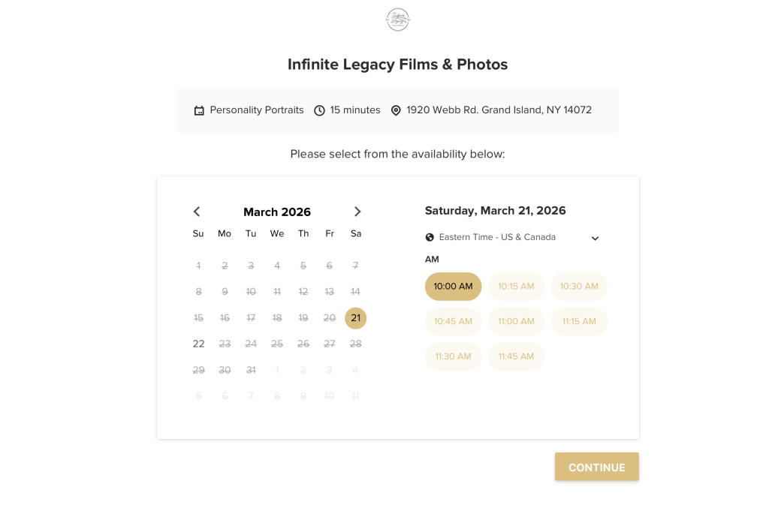This screenshot has height=532, width=769.
Task: Click the clock icon beside 15 minutes
Action: [319, 110]
